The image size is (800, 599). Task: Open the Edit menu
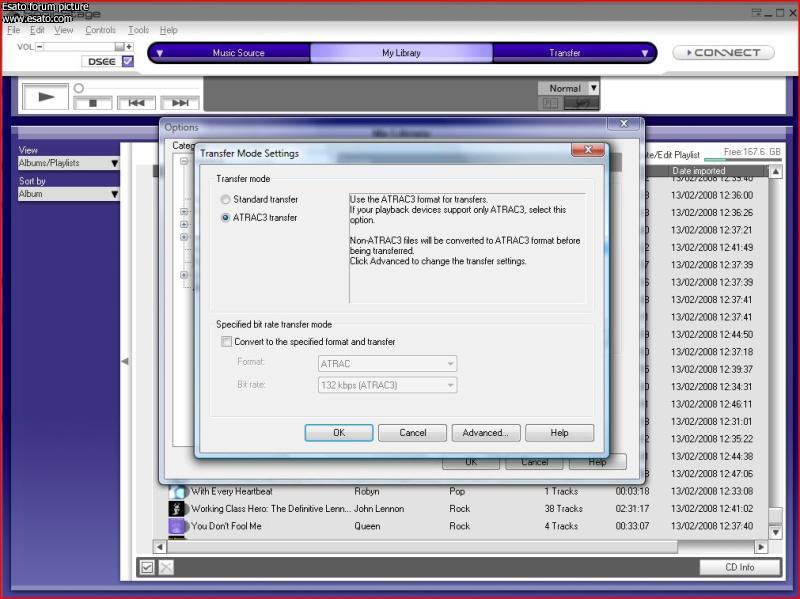point(37,30)
